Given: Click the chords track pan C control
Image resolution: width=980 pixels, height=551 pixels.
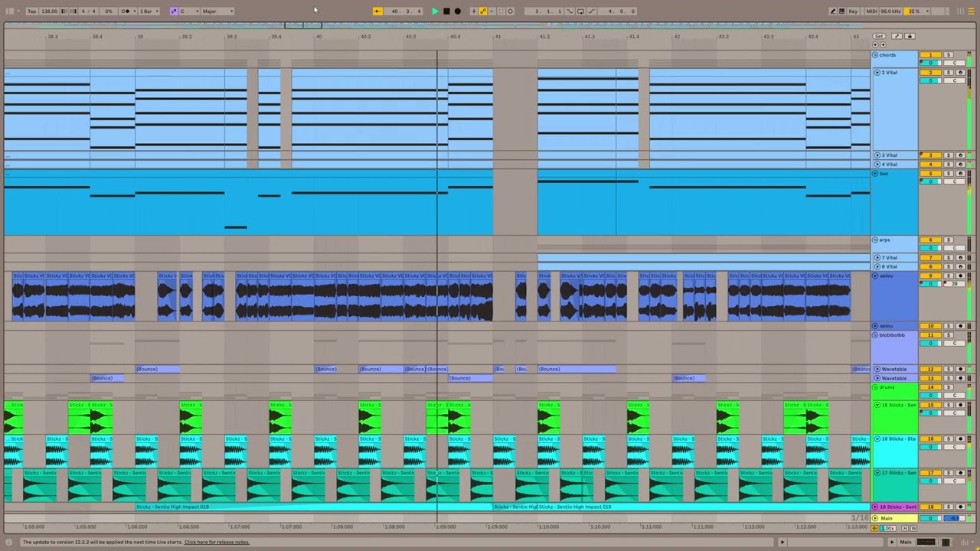Looking at the screenshot, I should pyautogui.click(x=955, y=63).
